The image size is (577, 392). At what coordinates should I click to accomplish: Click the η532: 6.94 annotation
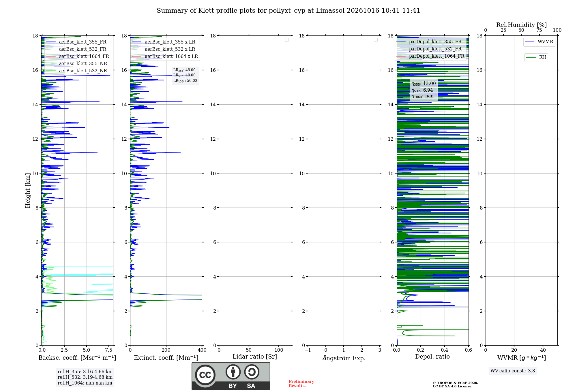coord(422,90)
